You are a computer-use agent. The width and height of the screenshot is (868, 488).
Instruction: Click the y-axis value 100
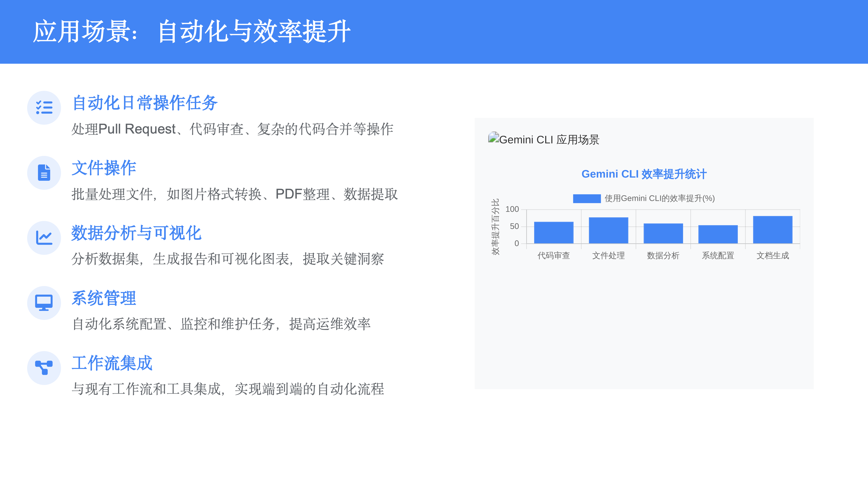click(x=512, y=209)
